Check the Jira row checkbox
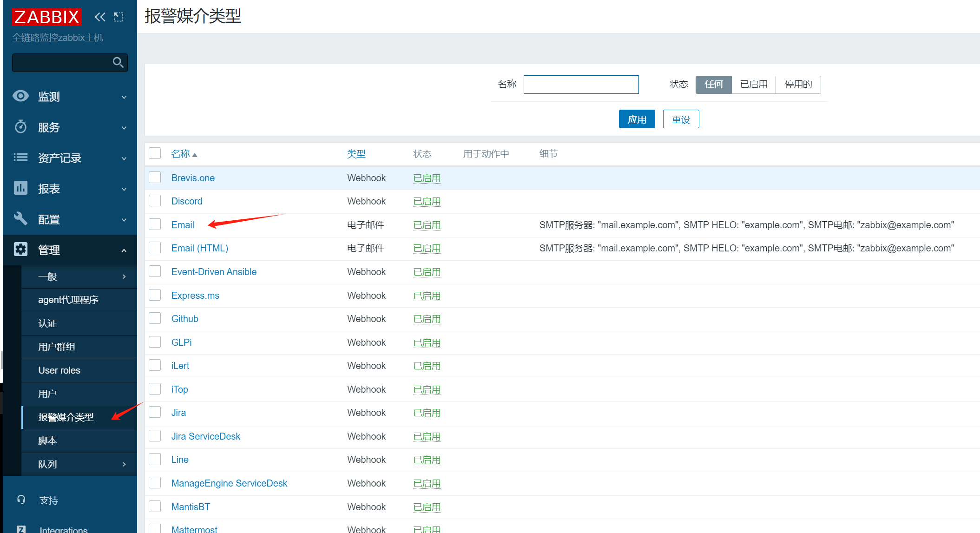Image resolution: width=980 pixels, height=533 pixels. [x=155, y=412]
